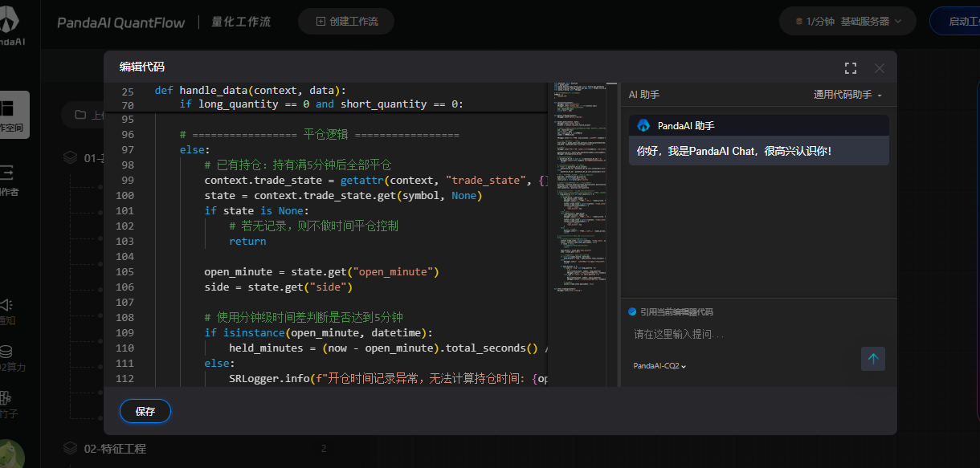Click the sticky def handle_data line 25
This screenshot has height=468, width=980.
pos(250,90)
